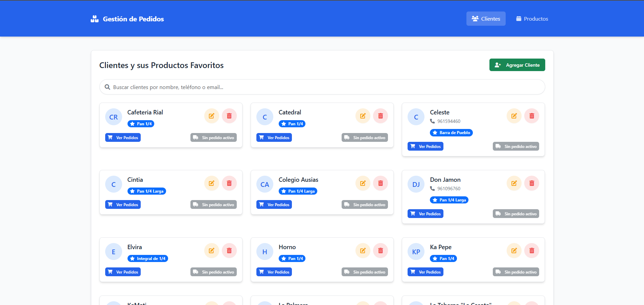Edit the Celeste client card
Viewport: 644px width, 305px height.
pyautogui.click(x=514, y=116)
